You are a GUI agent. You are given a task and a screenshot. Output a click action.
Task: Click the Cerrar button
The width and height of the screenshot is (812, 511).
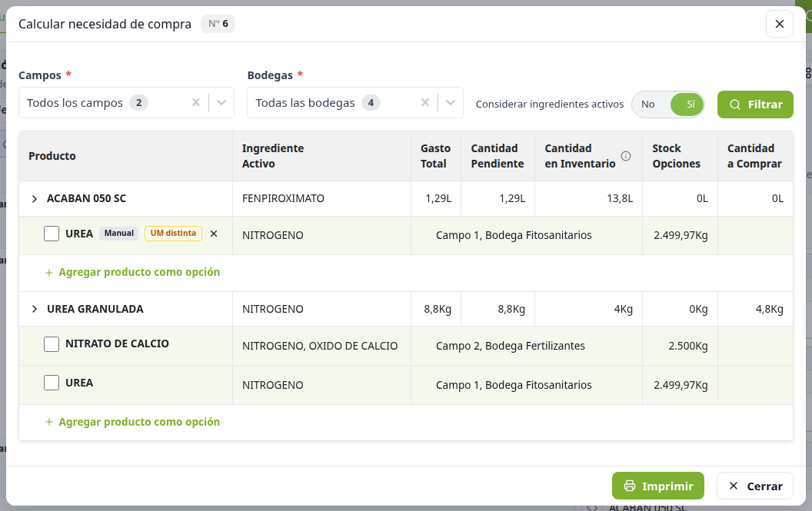click(x=754, y=486)
